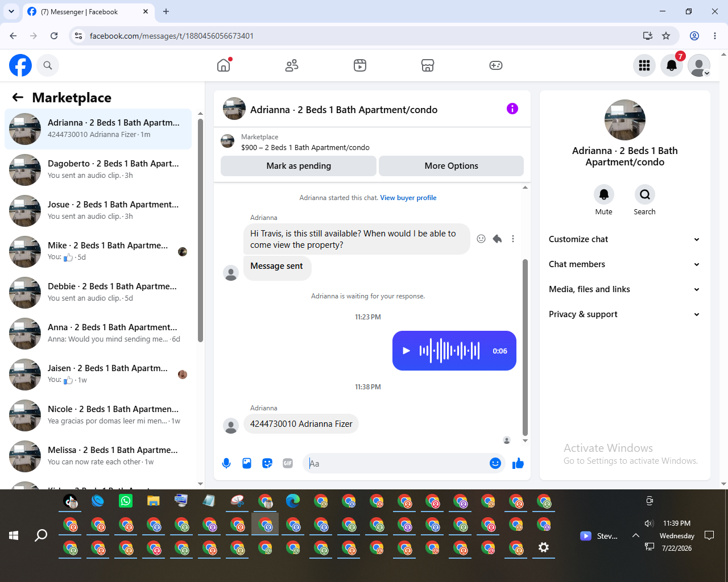Click the audio clip waveform

click(x=449, y=351)
